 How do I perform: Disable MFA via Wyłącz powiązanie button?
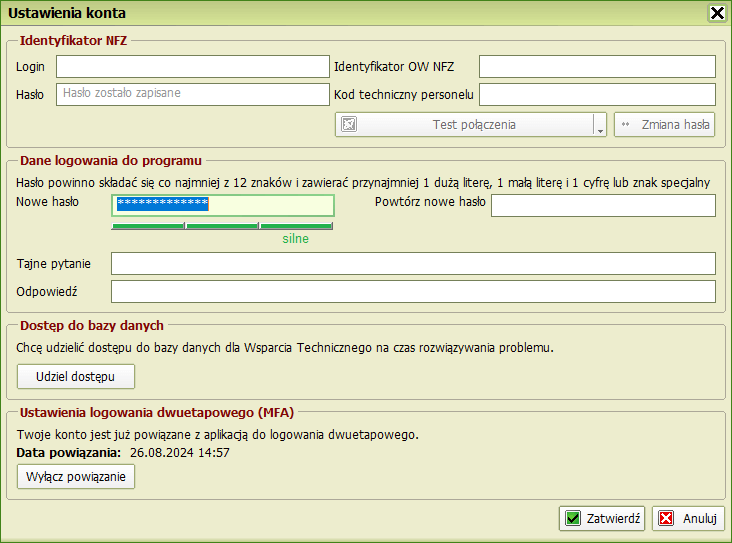[76, 477]
